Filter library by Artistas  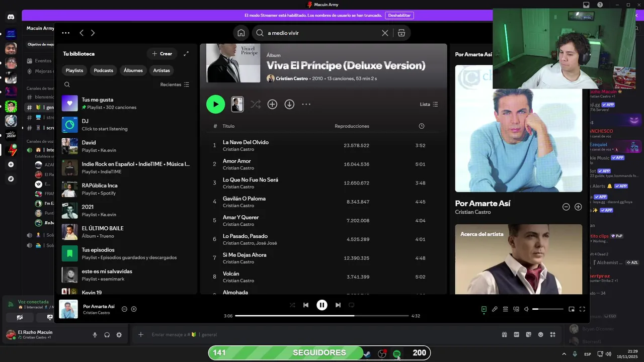pos(162,70)
